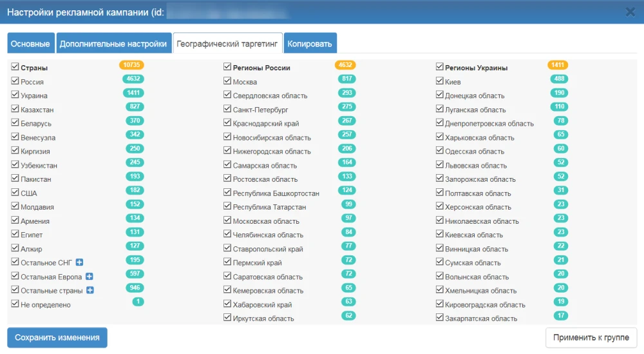644x354 pixels.
Task: Toggle the Регионы Украины header checkbox
Action: 440,67
